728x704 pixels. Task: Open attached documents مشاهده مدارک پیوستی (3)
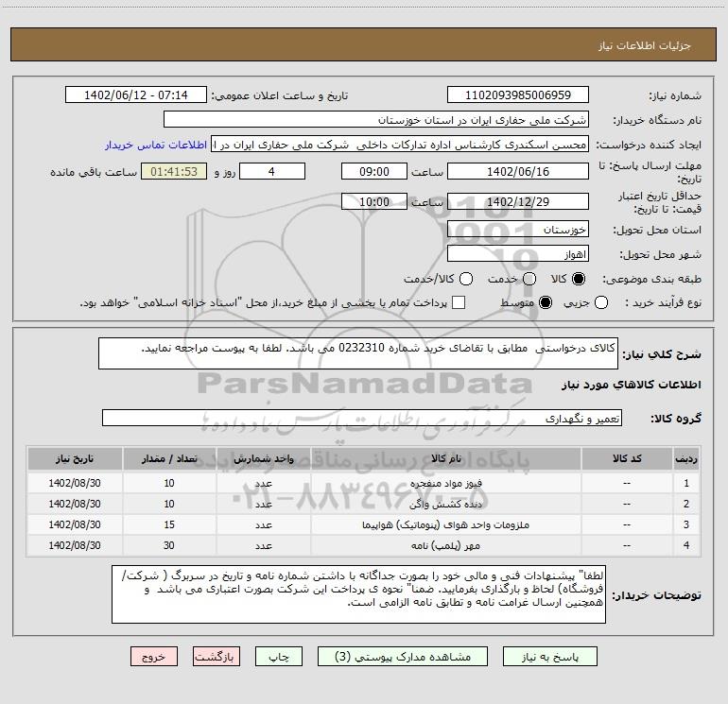pyautogui.click(x=403, y=657)
